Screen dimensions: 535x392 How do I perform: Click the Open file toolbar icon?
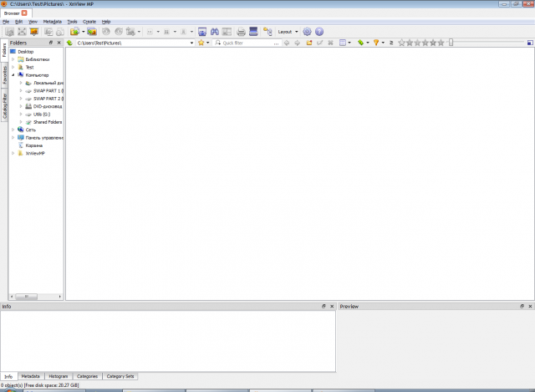[9, 32]
